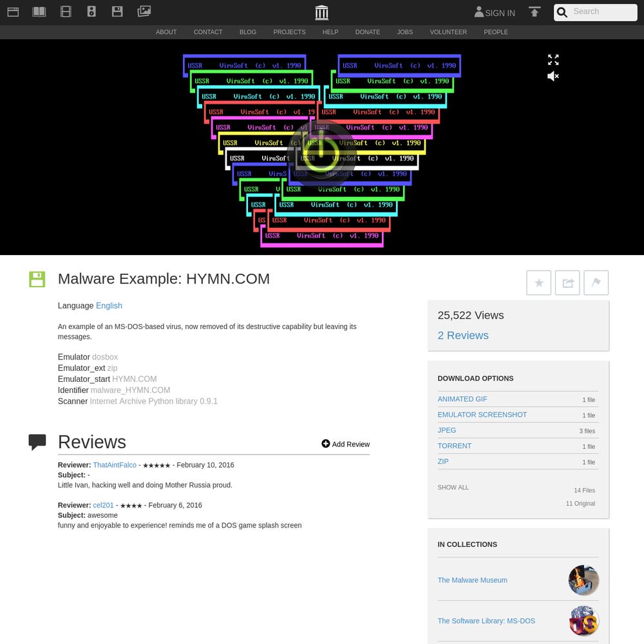Click the Add Review text link

[x=351, y=444]
